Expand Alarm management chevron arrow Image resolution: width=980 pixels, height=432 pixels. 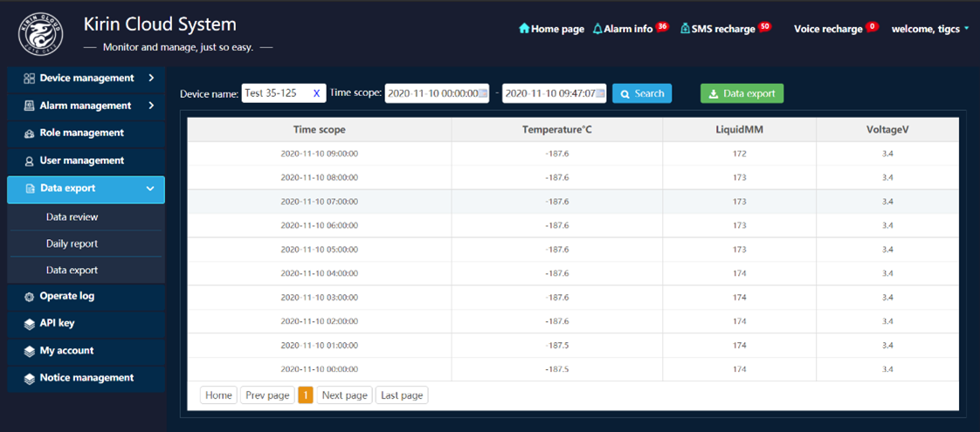[151, 106]
